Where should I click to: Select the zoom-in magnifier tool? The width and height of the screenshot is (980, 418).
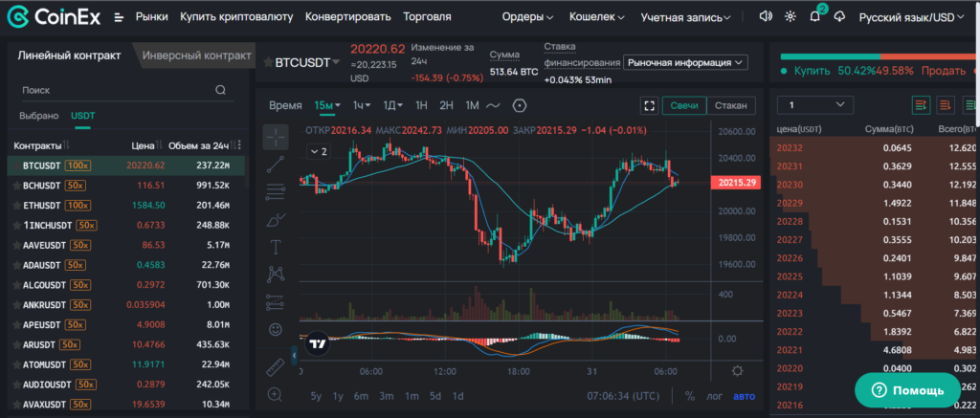pyautogui.click(x=275, y=394)
